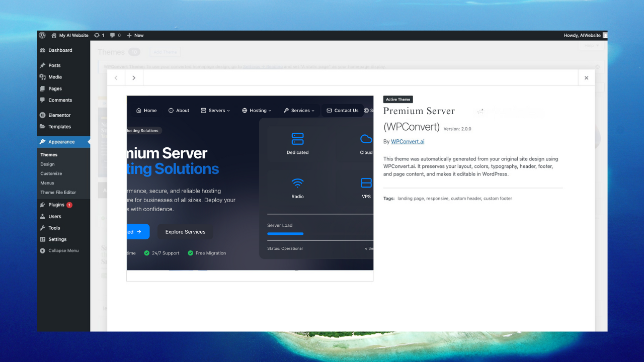The height and width of the screenshot is (362, 644).
Task: Open the Help dropdown tab
Action: click(x=591, y=46)
